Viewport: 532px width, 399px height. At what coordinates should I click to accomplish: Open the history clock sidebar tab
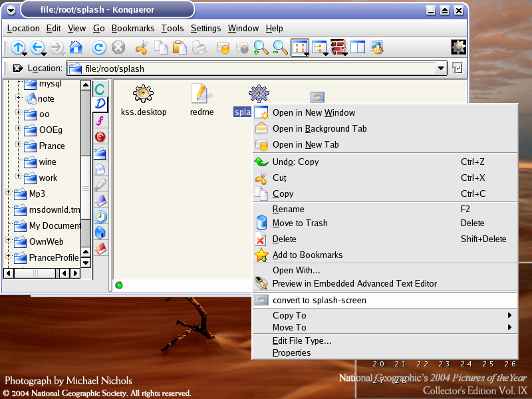pos(100,217)
